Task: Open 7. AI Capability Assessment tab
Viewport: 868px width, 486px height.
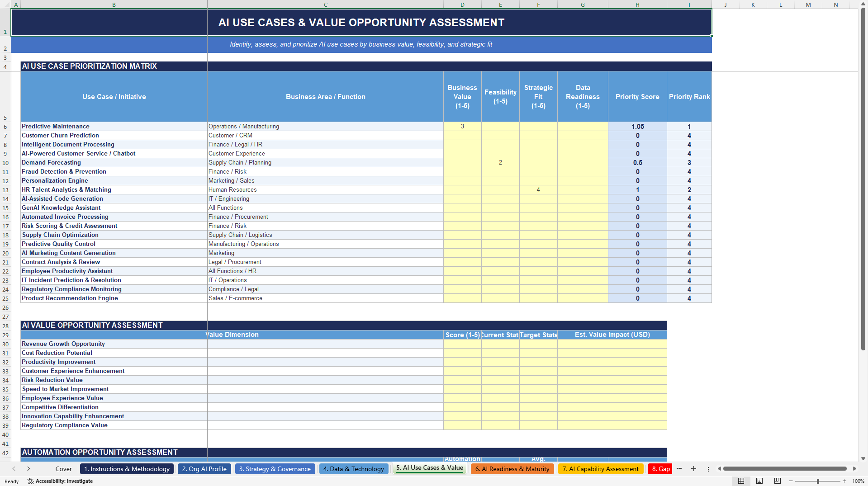Action: pyautogui.click(x=601, y=469)
